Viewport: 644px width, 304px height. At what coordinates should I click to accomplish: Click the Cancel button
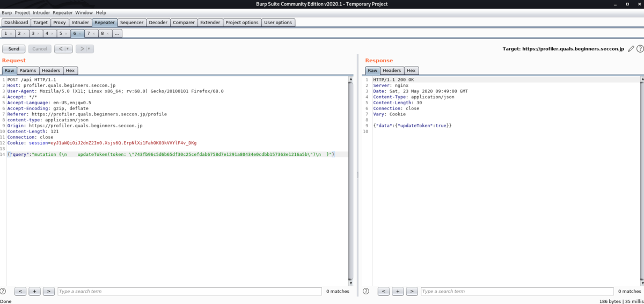point(40,49)
